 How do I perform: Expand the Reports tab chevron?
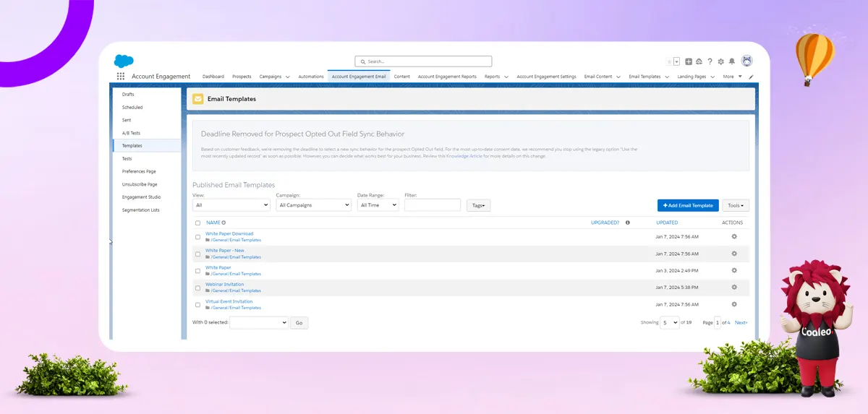[506, 77]
